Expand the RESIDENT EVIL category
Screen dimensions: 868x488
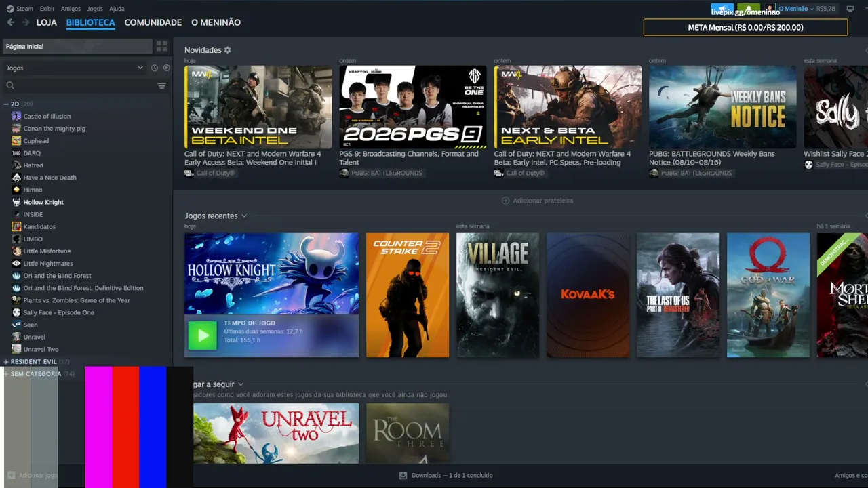6,362
